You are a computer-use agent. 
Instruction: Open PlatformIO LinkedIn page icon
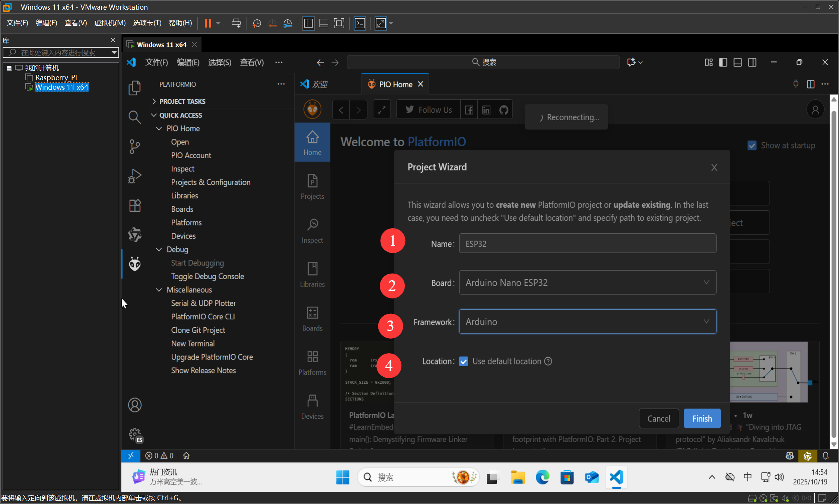click(x=486, y=110)
